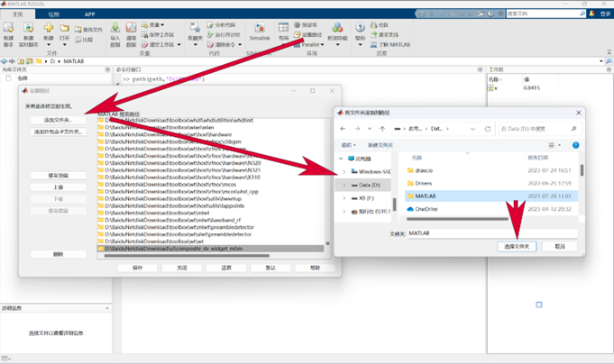Open the Clear Workspace dropdown arrow
The height and width of the screenshot is (364, 614).
point(179,45)
